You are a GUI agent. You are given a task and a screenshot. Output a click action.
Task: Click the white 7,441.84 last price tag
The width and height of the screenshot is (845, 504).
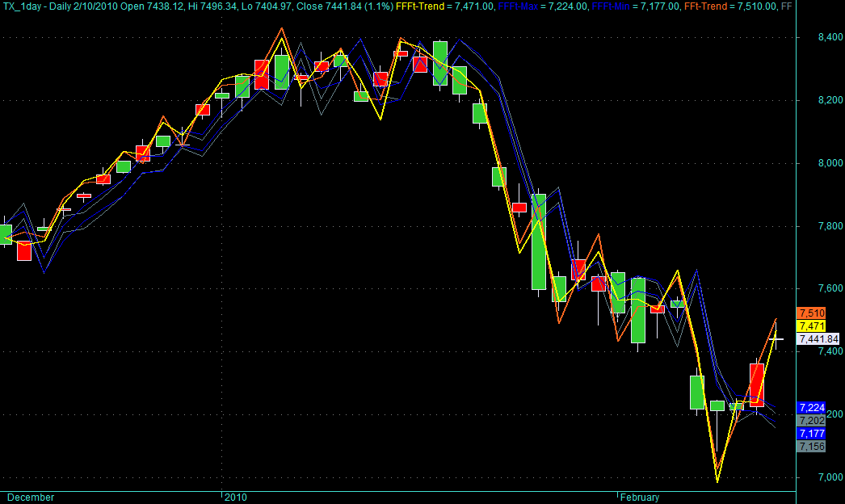pyautogui.click(x=818, y=339)
